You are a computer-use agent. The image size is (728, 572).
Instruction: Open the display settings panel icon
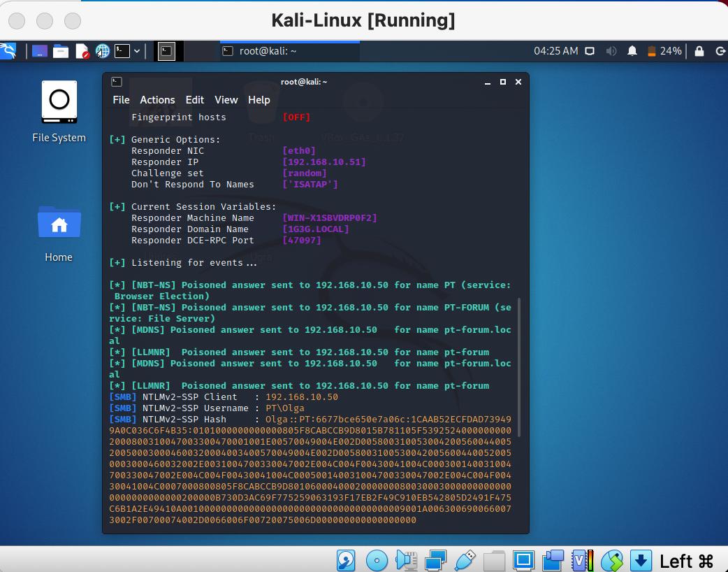pos(590,51)
